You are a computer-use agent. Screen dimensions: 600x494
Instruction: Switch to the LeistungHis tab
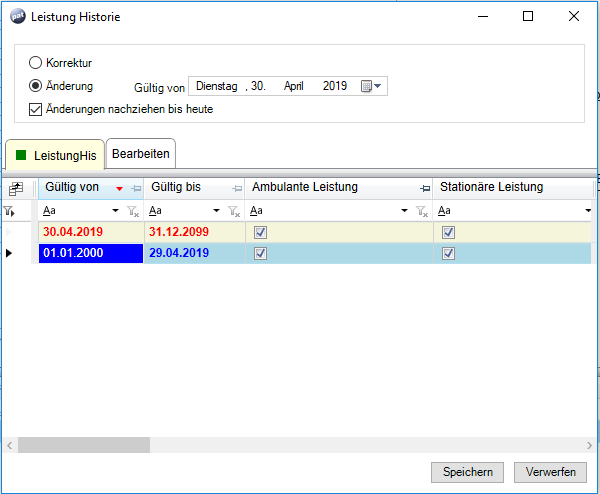(x=55, y=155)
